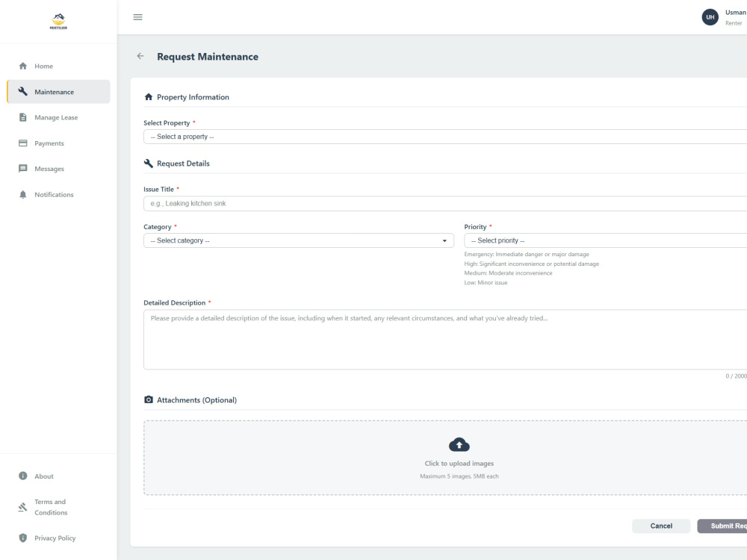The width and height of the screenshot is (747, 560).
Task: Open the Select a property dropdown
Action: pos(445,137)
